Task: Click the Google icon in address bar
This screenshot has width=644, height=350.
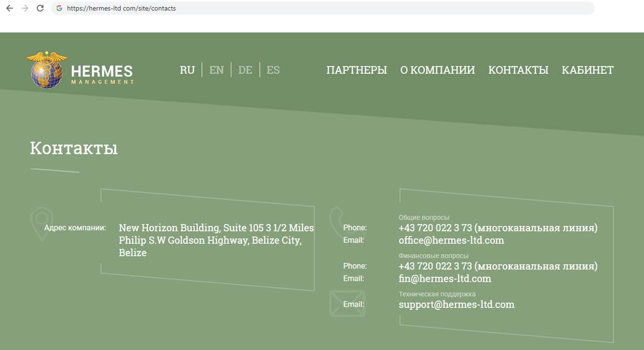Action: (x=59, y=8)
